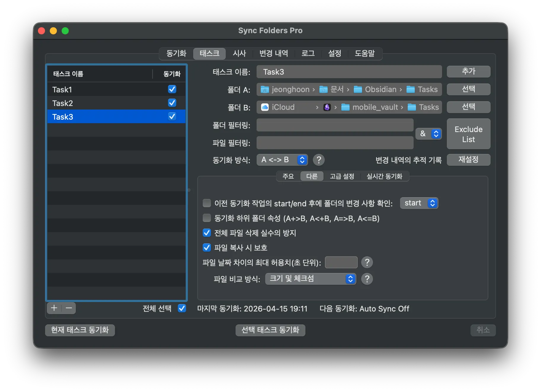
Task: Switch to the 설정 tab
Action: click(335, 54)
